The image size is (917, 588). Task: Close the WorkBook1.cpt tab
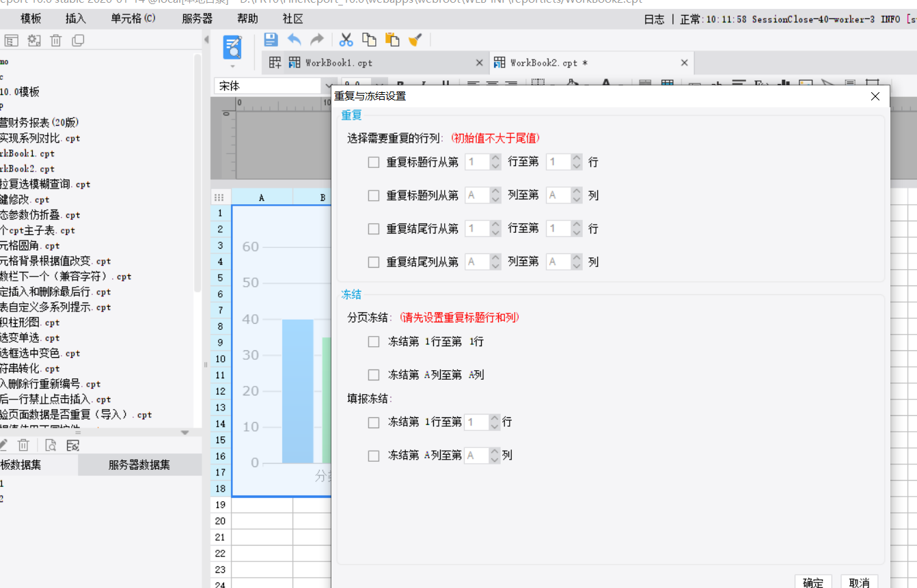480,63
